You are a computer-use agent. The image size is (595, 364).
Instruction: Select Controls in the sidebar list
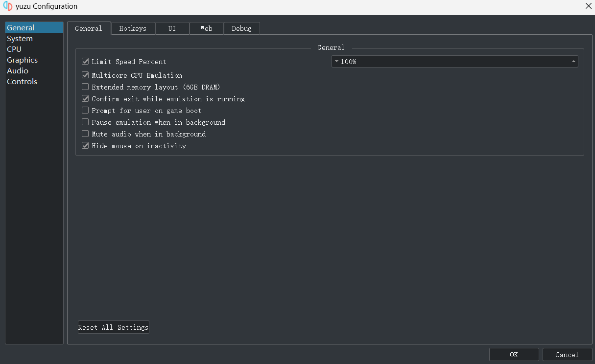tap(22, 82)
